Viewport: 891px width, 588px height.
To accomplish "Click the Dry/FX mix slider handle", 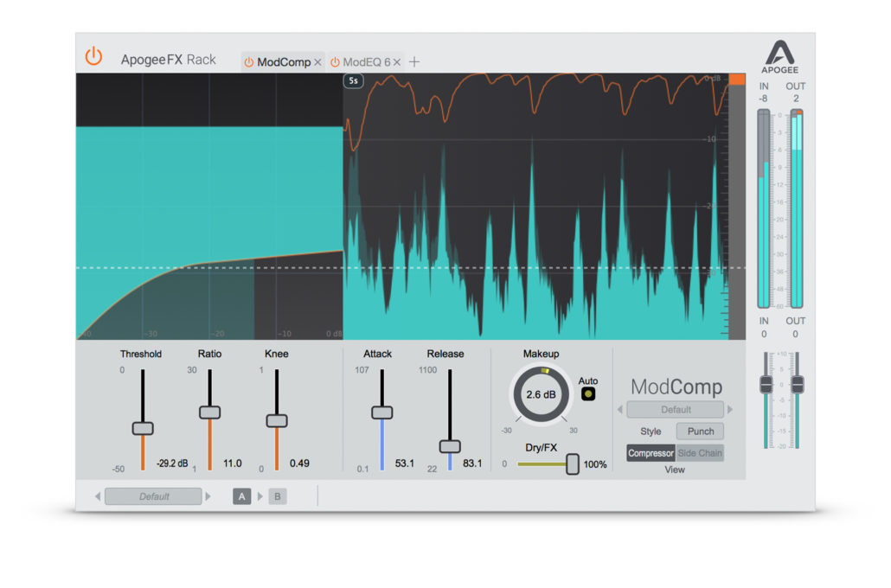I will (572, 464).
